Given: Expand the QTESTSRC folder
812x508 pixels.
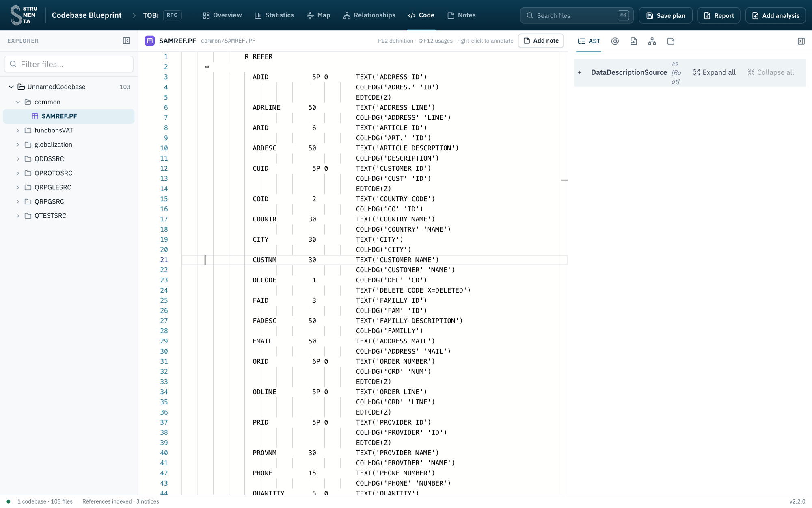Looking at the screenshot, I should pos(18,216).
